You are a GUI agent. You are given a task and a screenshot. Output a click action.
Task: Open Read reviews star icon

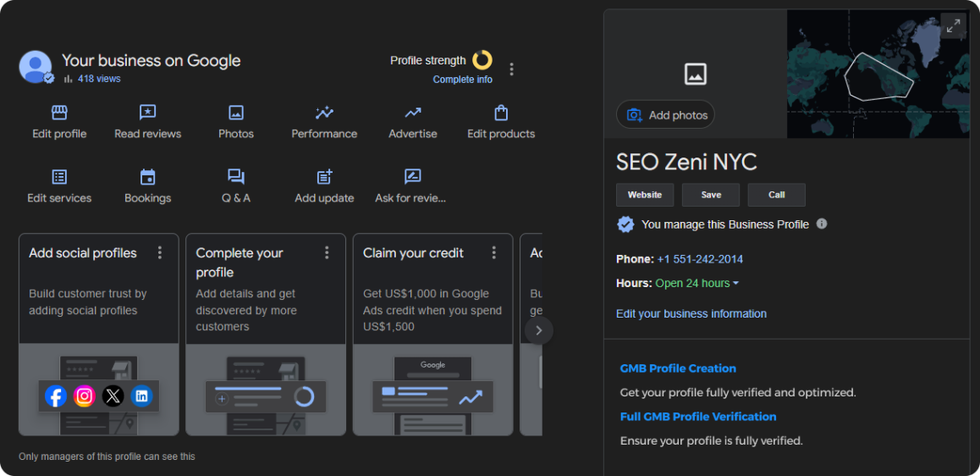147,113
